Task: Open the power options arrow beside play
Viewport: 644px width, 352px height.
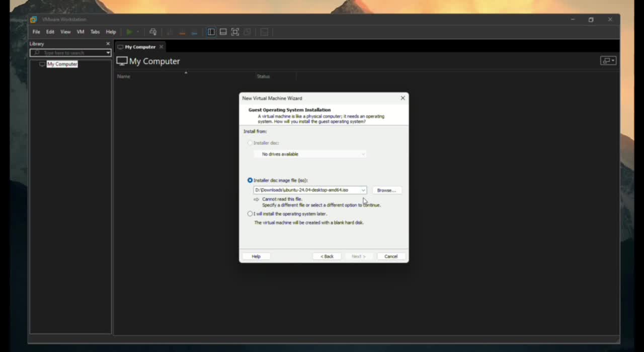Action: [x=138, y=32]
